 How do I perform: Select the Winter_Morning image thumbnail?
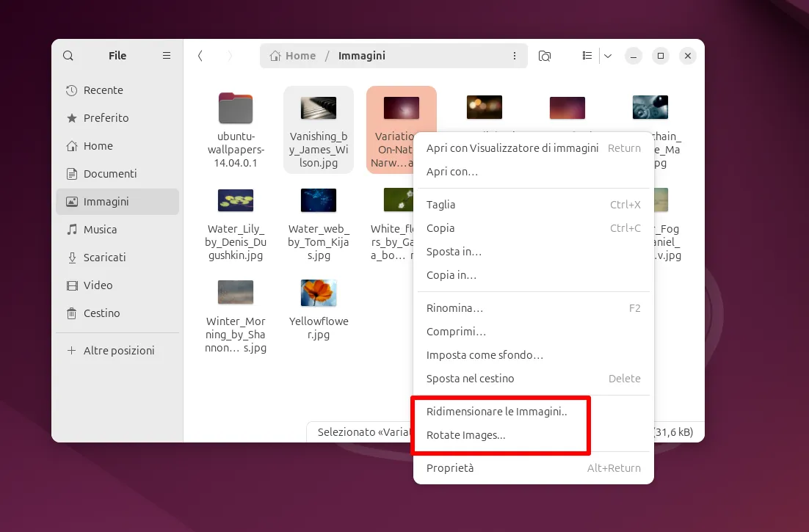(x=236, y=292)
